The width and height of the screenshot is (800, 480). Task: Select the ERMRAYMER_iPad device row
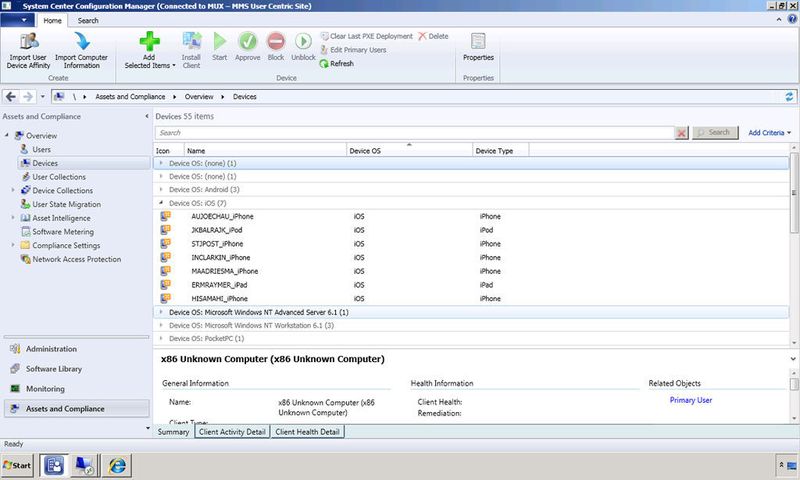pos(471,285)
